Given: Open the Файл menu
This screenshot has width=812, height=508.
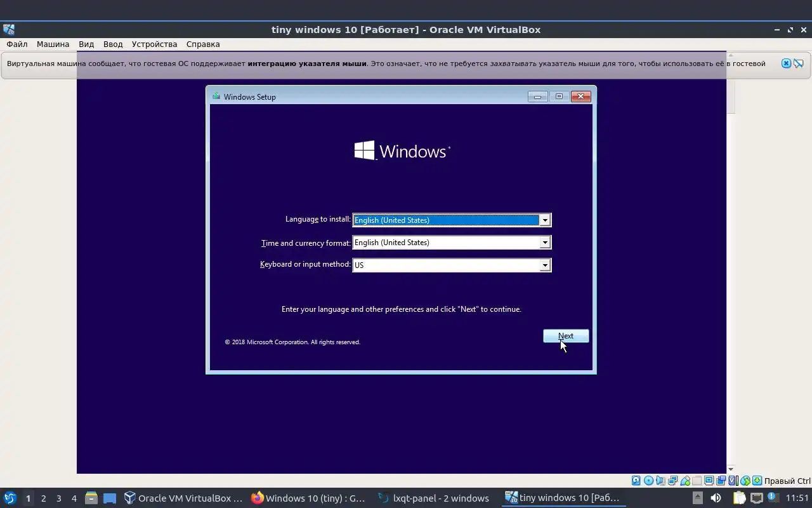Looking at the screenshot, I should coord(17,44).
